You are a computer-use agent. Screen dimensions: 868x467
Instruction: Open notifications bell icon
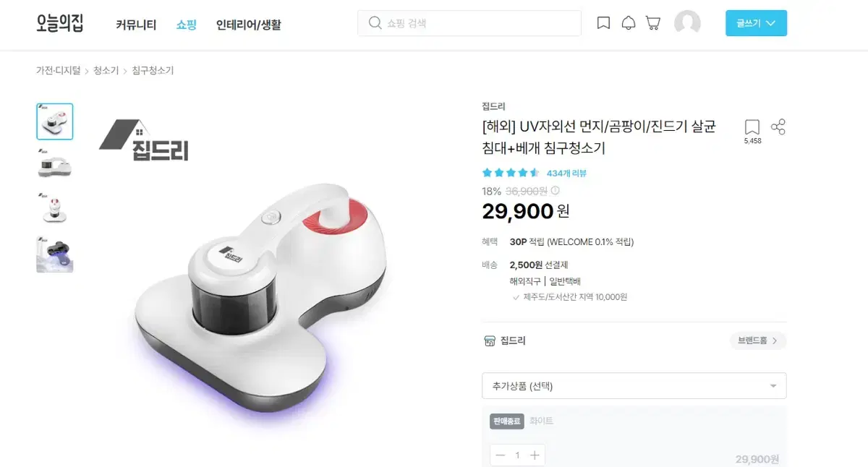click(x=629, y=23)
